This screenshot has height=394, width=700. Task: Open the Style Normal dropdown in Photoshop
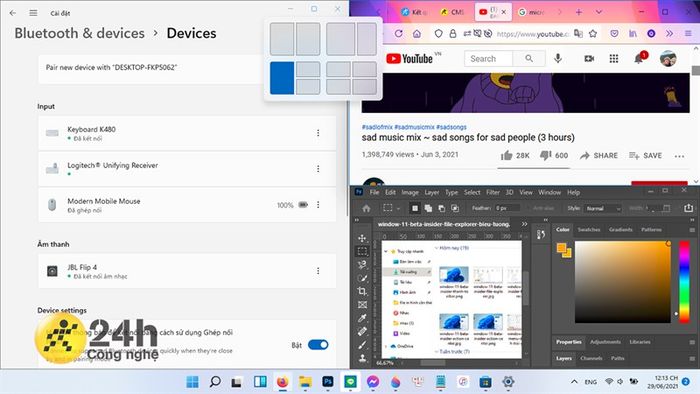(x=603, y=208)
